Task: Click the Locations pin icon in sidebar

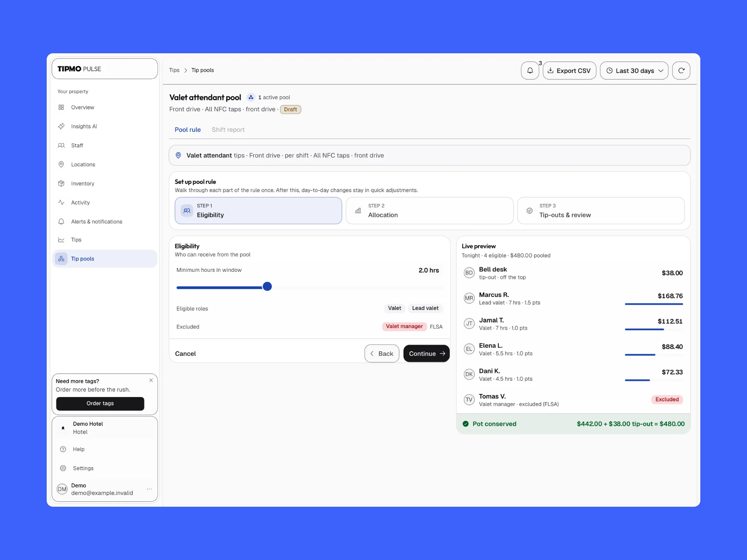Action: 61,164
